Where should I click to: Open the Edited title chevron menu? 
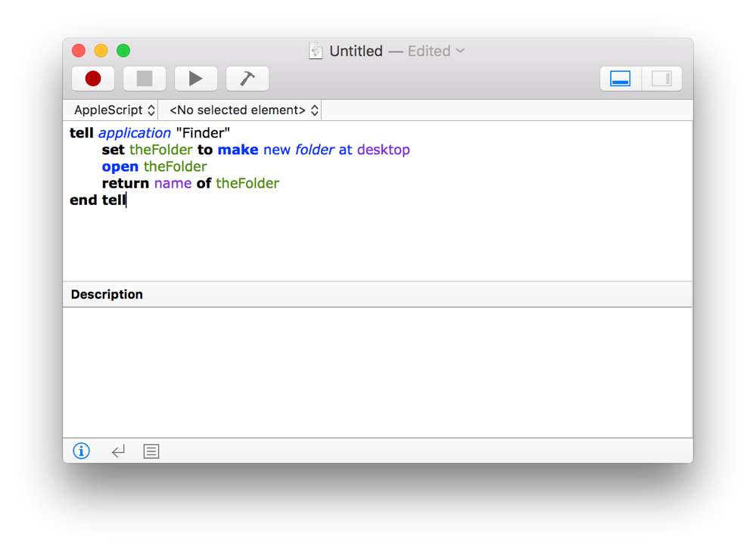pos(460,51)
